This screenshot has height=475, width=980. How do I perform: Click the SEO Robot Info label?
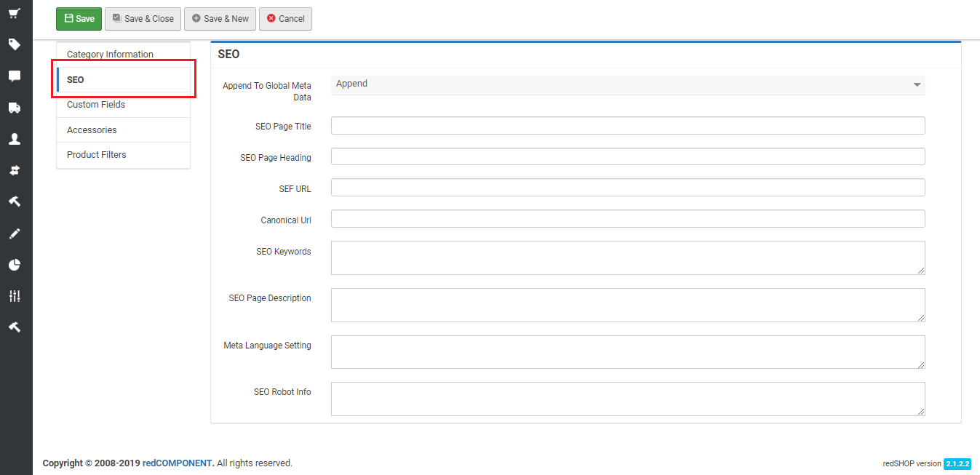(x=282, y=392)
